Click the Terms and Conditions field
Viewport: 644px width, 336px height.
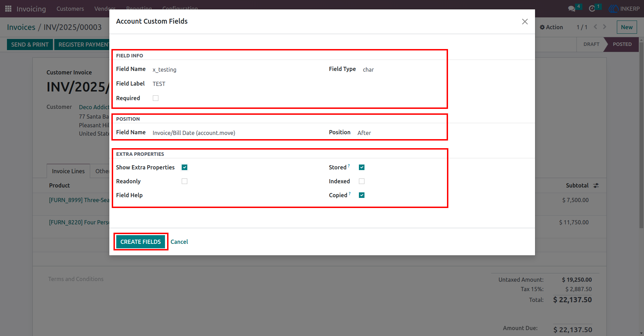point(76,279)
